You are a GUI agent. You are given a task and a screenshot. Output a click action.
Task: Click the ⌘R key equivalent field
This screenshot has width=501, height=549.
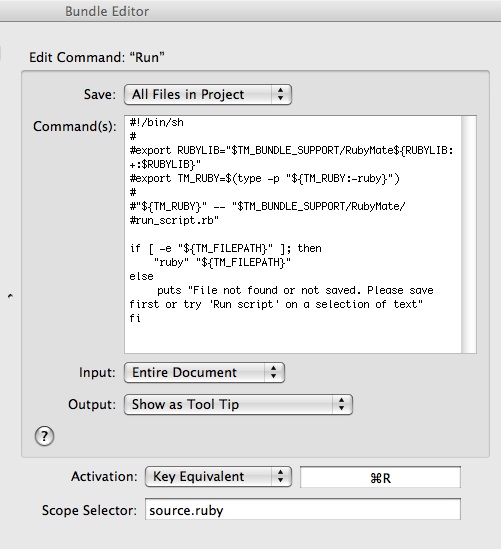coord(380,477)
